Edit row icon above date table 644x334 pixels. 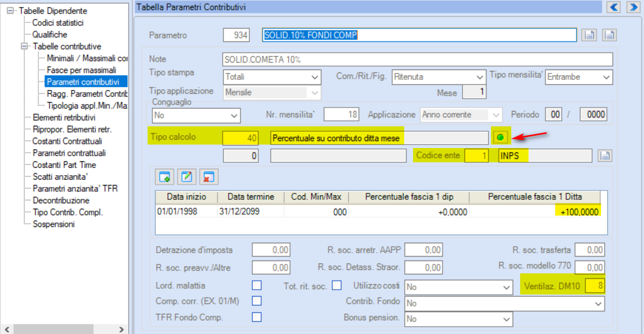188,177
